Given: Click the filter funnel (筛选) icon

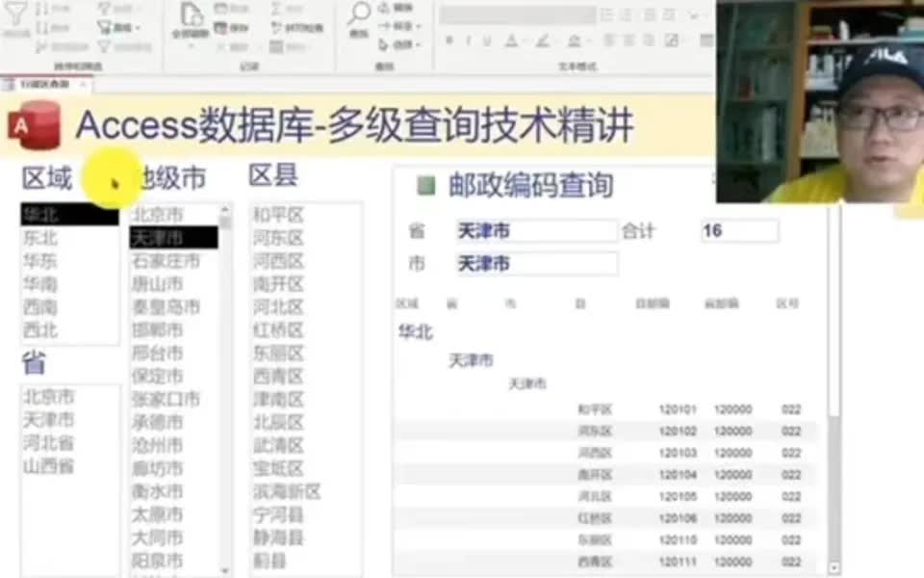Looking at the screenshot, I should pyautogui.click(x=17, y=12).
